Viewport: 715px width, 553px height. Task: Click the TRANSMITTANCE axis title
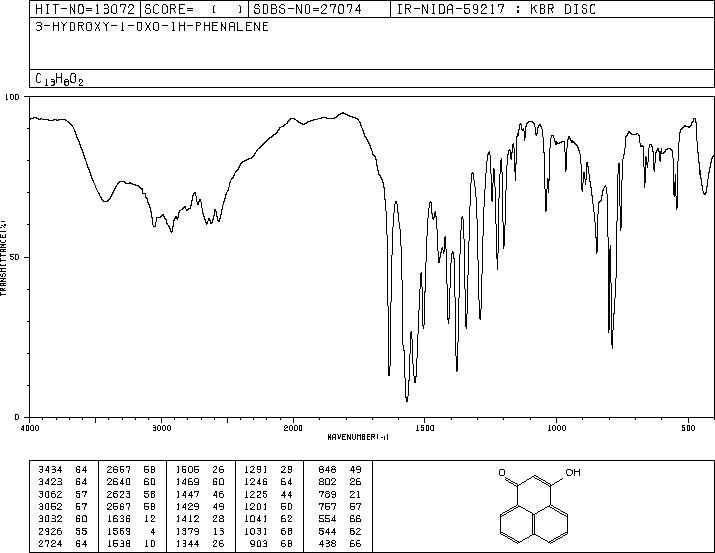pyautogui.click(x=3, y=258)
